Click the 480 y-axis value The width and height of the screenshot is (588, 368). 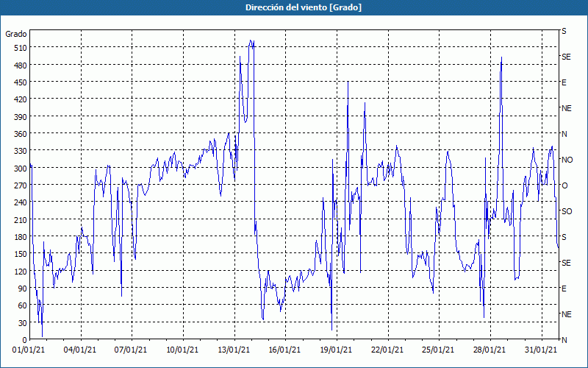[20, 66]
